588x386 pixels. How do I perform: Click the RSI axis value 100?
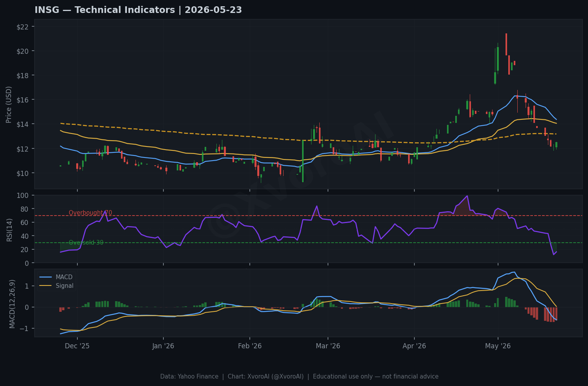24,196
